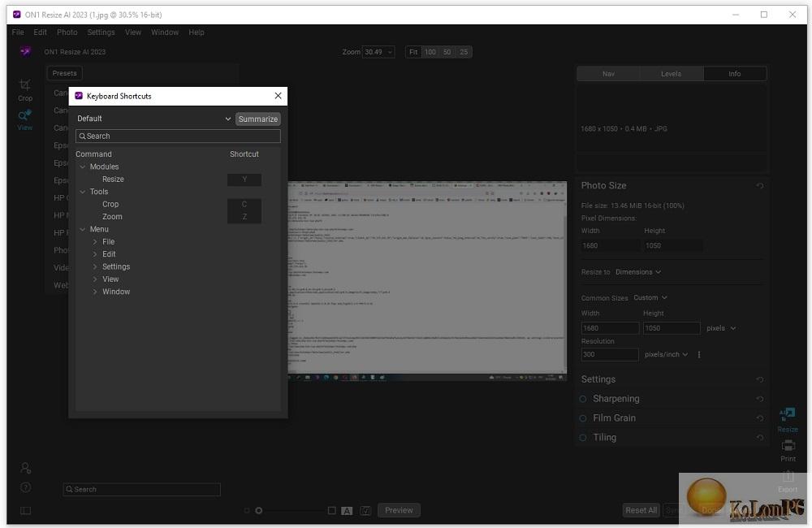Image resolution: width=812 pixels, height=528 pixels.
Task: Enable the Sharpening setting
Action: coord(583,399)
